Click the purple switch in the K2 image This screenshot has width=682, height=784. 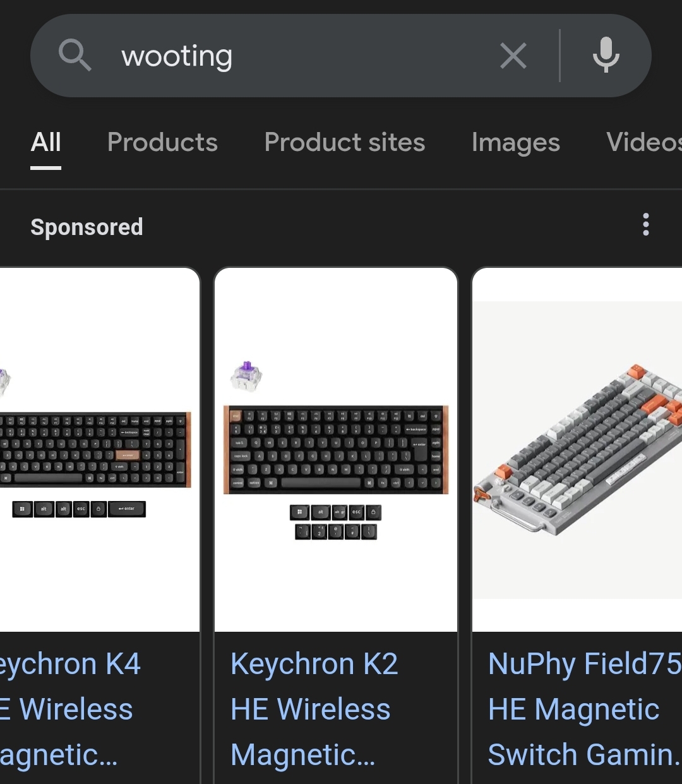(x=246, y=376)
